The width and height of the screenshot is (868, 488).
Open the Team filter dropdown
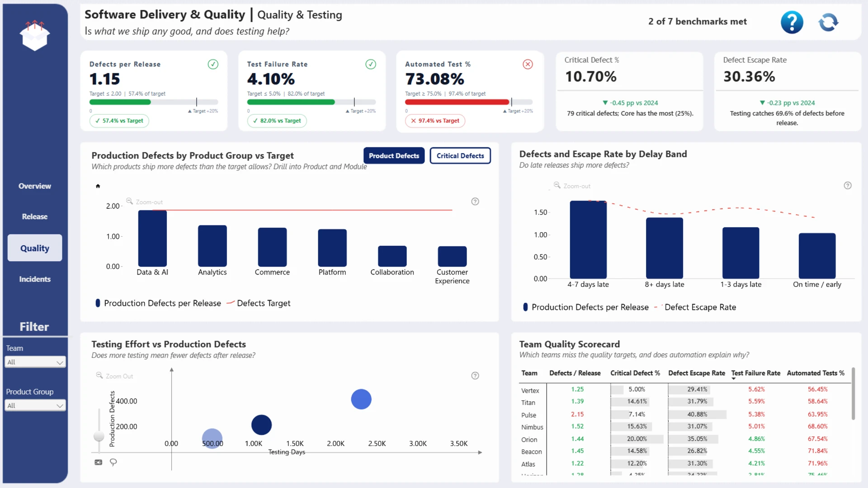point(35,362)
